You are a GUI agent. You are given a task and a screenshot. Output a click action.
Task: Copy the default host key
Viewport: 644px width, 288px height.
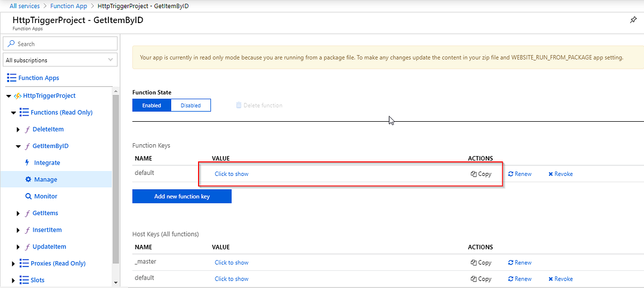pos(481,279)
